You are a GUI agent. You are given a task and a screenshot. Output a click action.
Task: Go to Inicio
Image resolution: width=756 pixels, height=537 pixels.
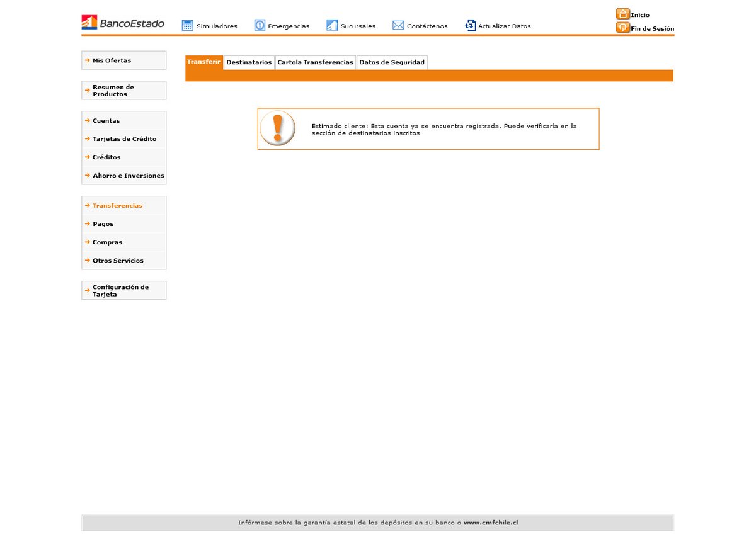[640, 15]
